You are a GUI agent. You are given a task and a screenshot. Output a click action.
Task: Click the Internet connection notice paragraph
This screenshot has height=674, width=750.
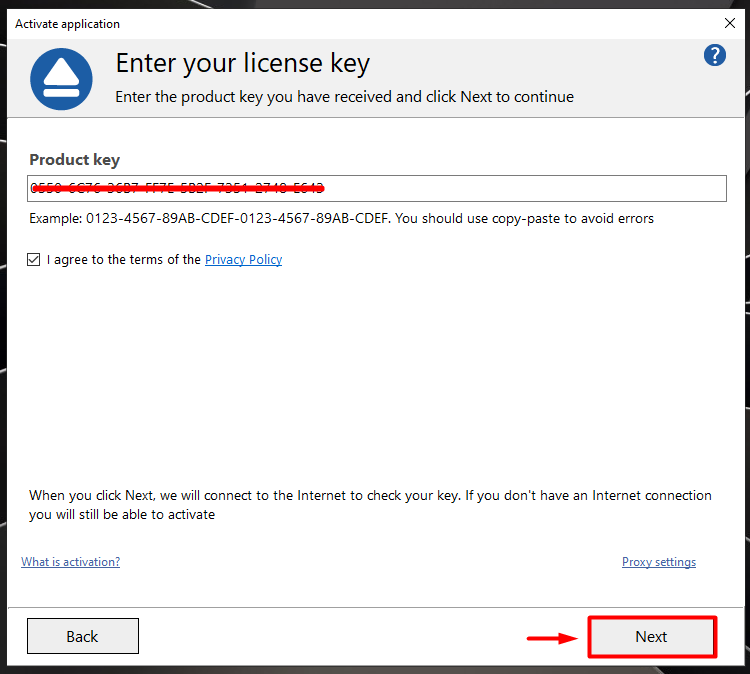370,505
